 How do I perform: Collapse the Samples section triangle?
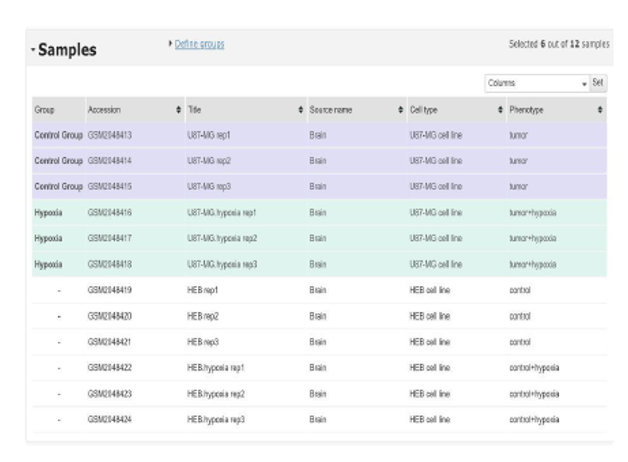pyautogui.click(x=31, y=51)
